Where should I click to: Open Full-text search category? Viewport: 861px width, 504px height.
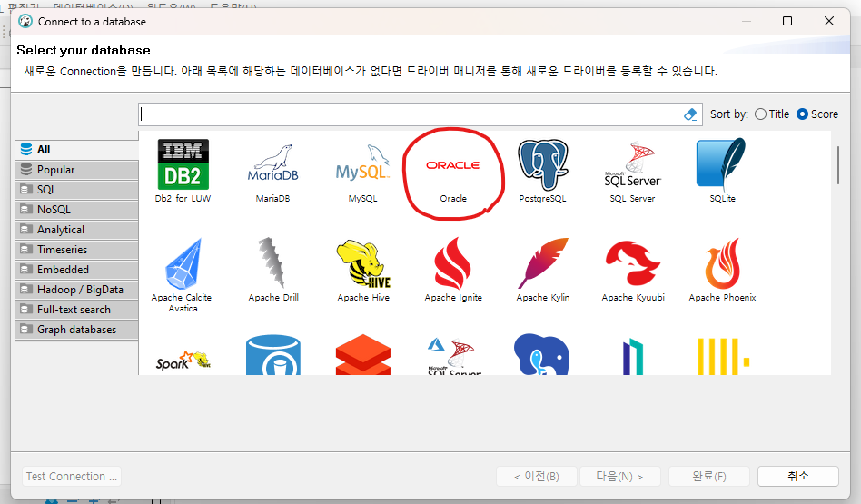click(x=77, y=310)
